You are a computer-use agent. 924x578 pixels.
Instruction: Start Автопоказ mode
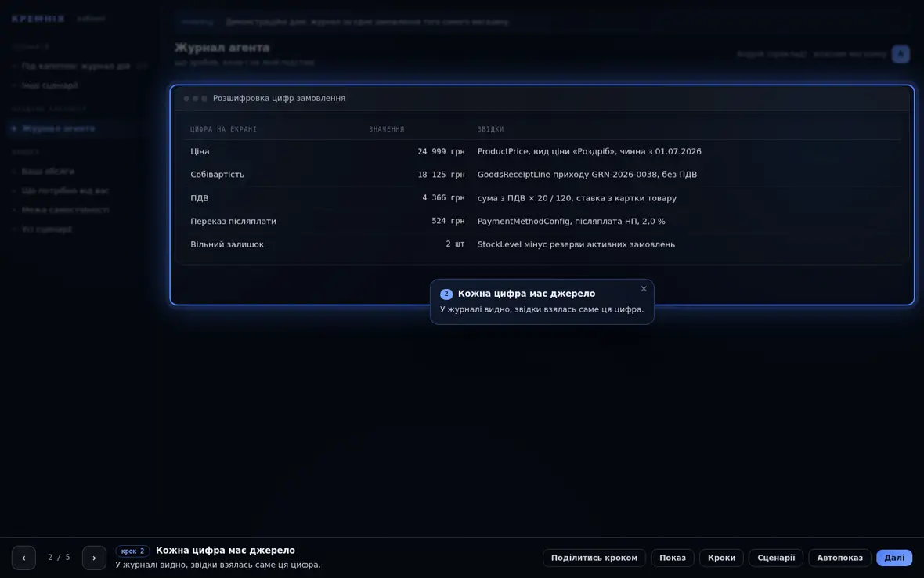click(x=839, y=558)
